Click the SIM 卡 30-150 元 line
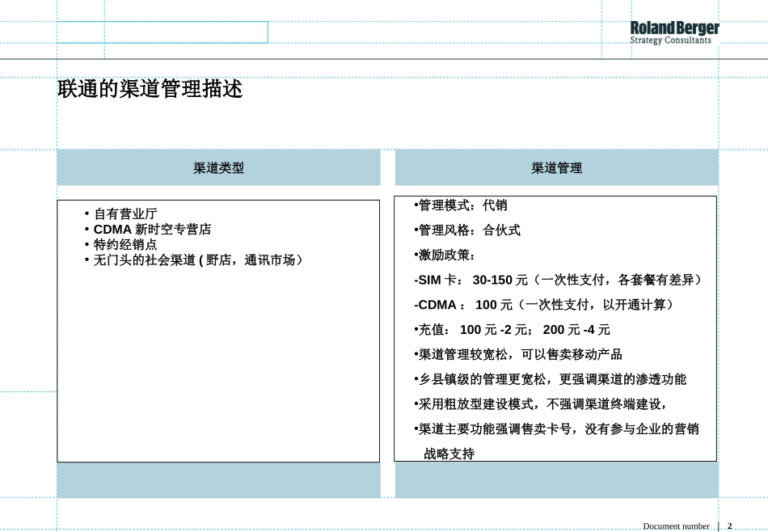 click(x=558, y=281)
